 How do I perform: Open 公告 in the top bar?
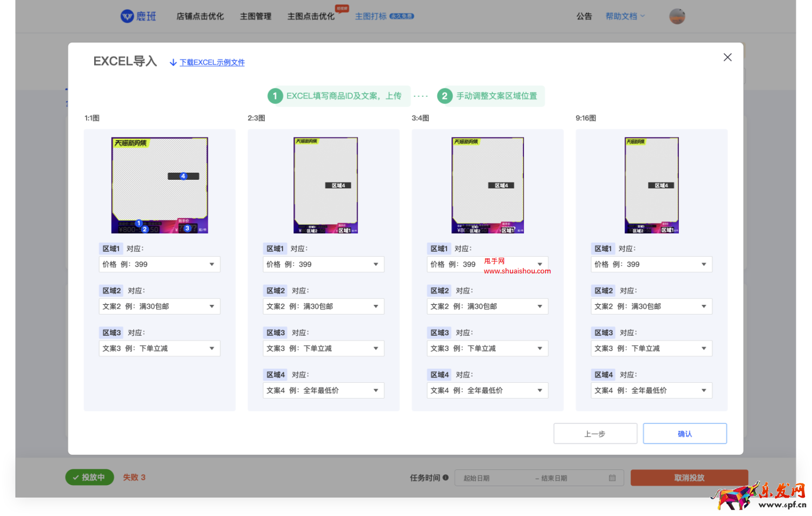(584, 16)
